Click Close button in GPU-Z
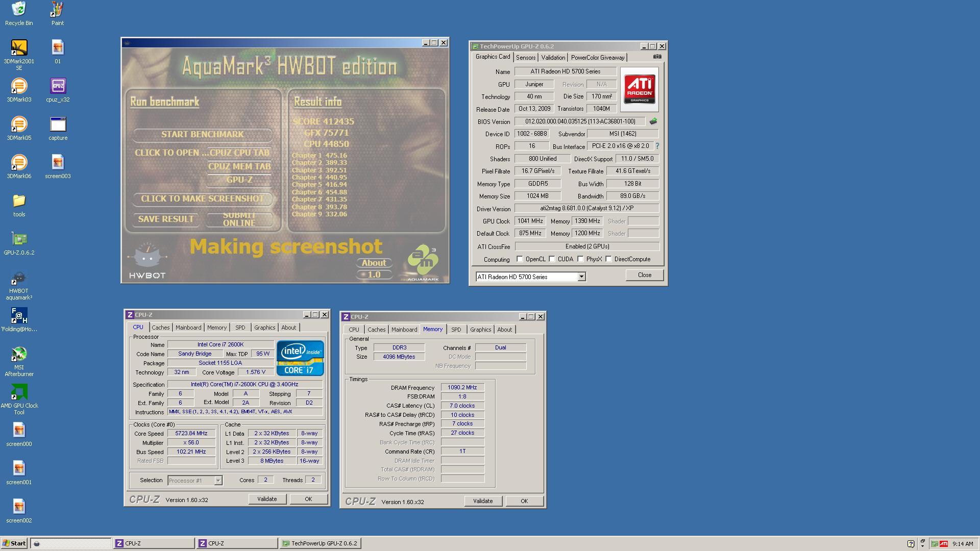 click(644, 275)
